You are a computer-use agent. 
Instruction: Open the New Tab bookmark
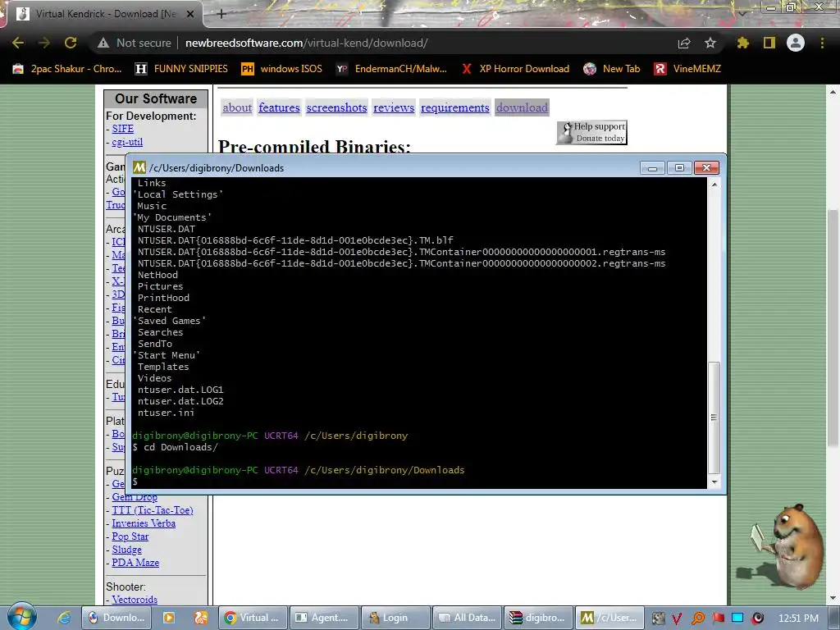612,69
